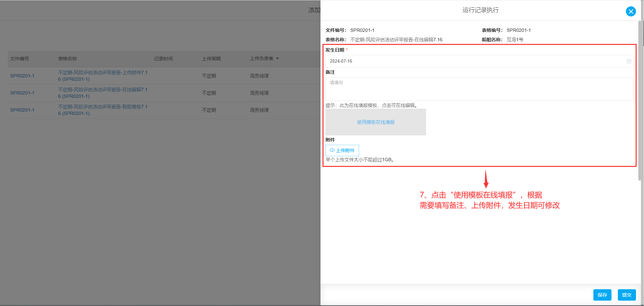Click the cloud upload icon
The height and width of the screenshot is (306, 644).
332,150
